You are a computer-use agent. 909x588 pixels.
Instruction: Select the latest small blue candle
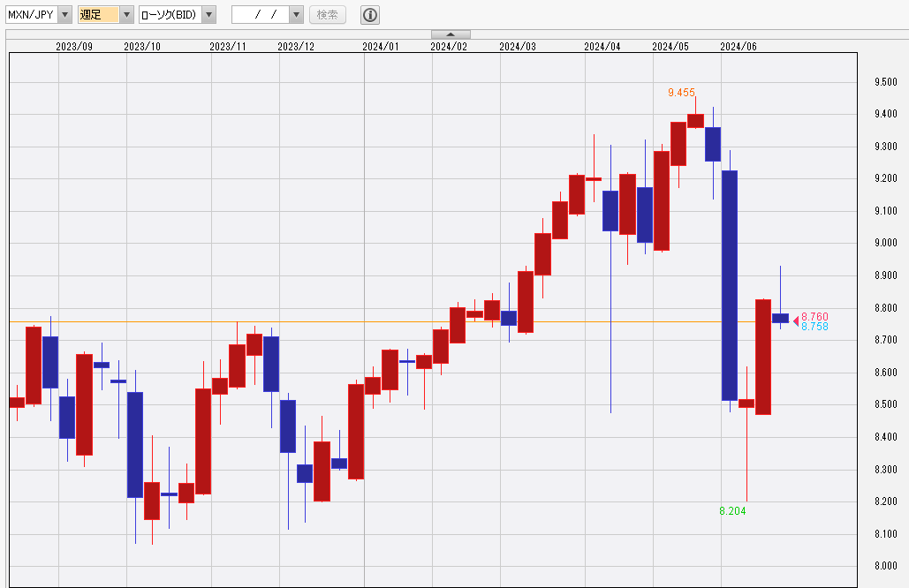[780, 318]
